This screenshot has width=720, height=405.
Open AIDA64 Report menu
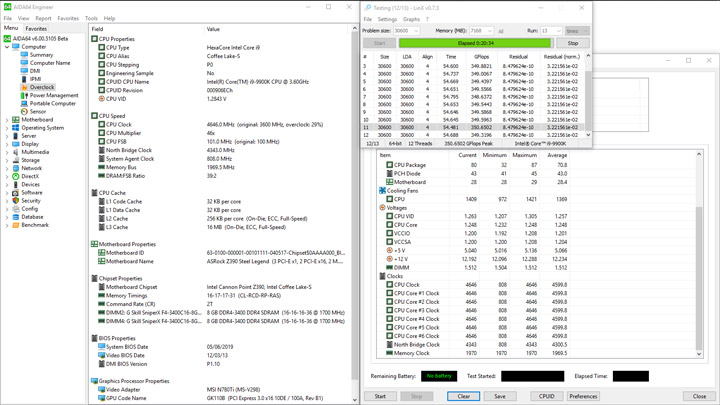pos(43,18)
